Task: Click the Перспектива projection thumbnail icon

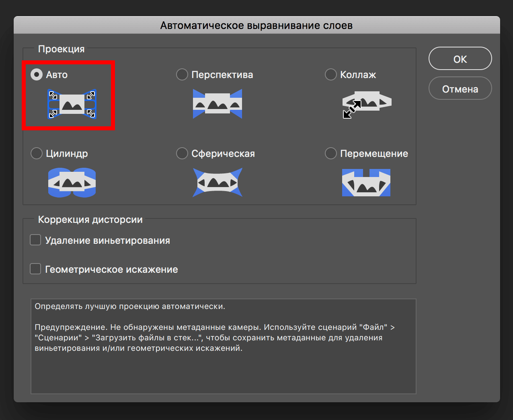Action: 218,104
